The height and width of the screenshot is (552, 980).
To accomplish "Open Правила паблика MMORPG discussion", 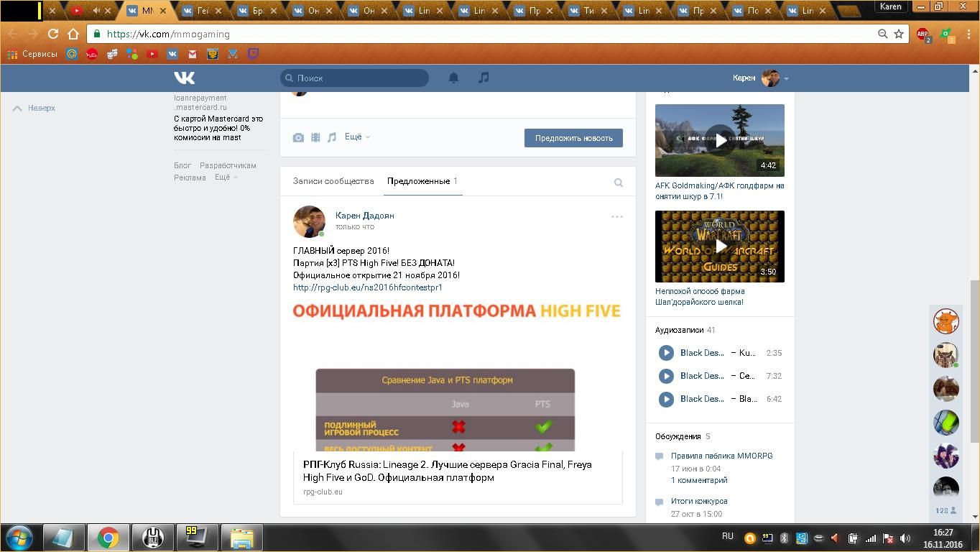I will (x=721, y=456).
